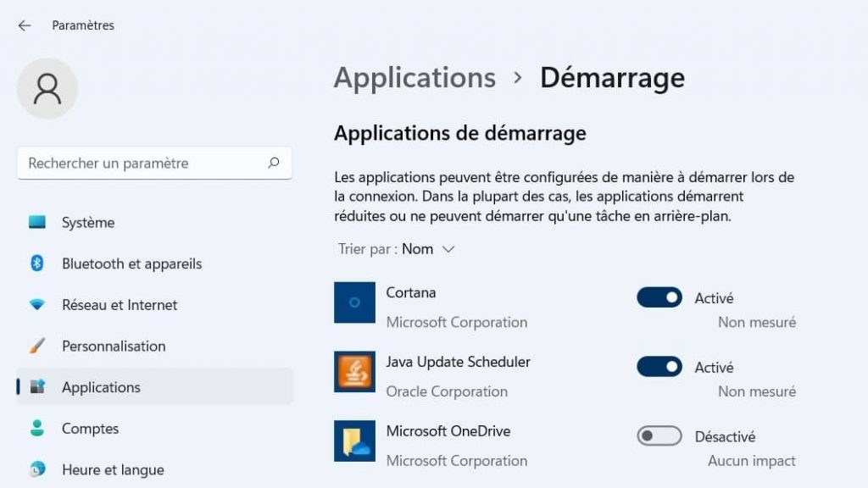Turn off Java Update Scheduler startup
868x488 pixels.
pyautogui.click(x=659, y=367)
